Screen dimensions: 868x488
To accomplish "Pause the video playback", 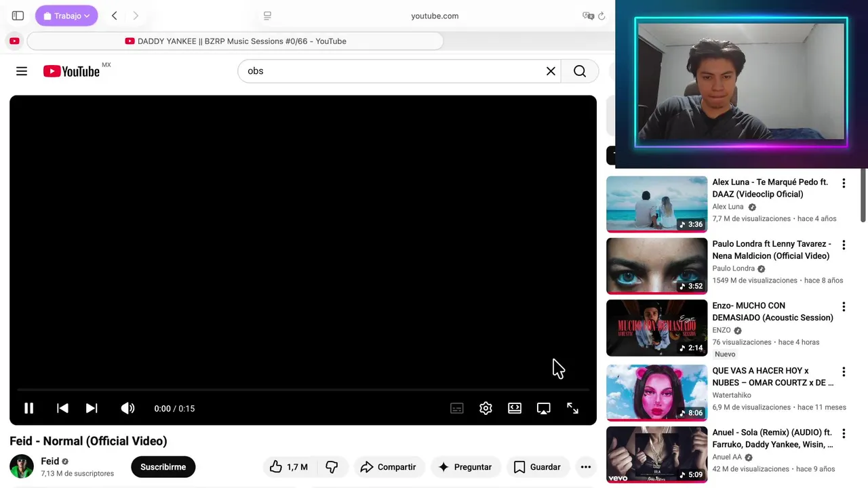I will pos(28,408).
